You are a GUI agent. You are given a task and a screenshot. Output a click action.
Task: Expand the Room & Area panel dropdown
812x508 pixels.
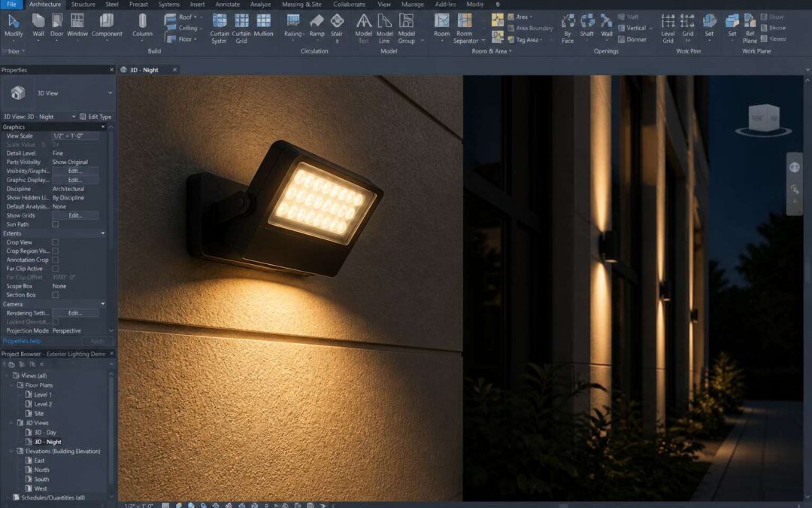[x=511, y=51]
